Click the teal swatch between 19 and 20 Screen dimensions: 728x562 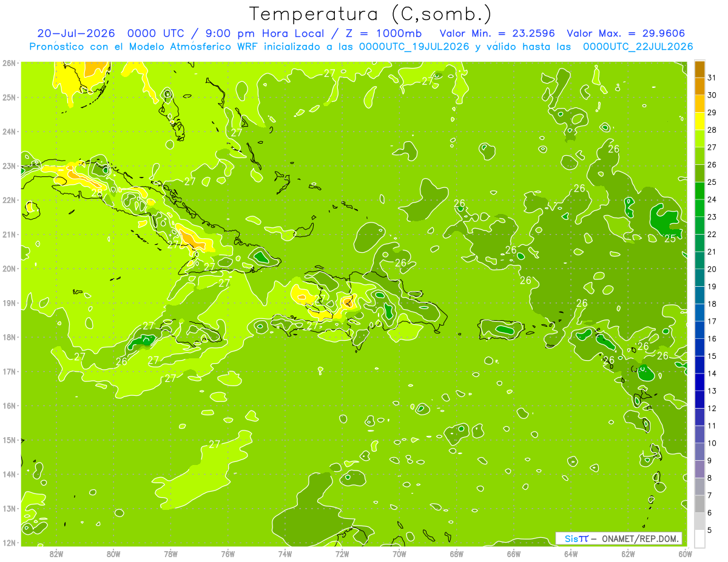coord(699,278)
